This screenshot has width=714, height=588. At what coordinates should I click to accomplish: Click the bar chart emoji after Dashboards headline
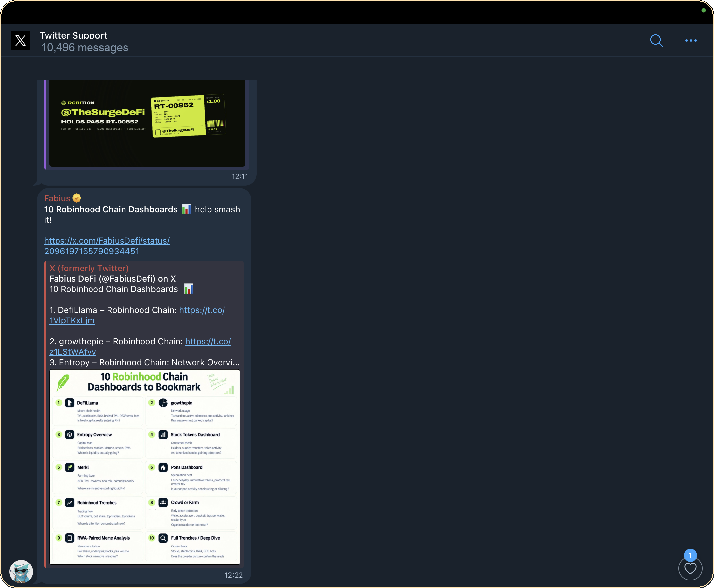[186, 209]
